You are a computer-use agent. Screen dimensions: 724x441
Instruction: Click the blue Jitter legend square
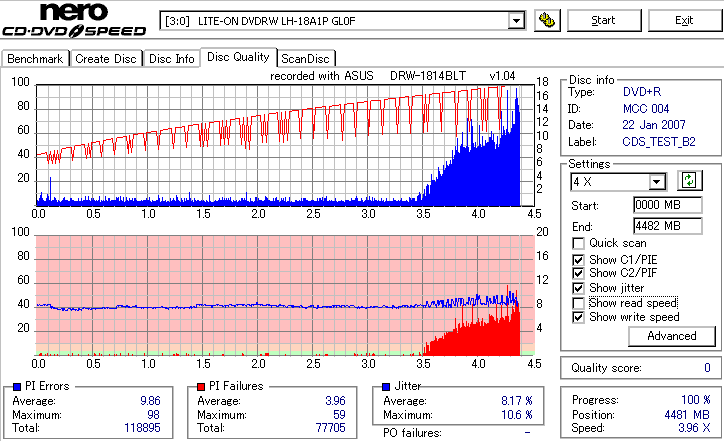tap(386, 387)
